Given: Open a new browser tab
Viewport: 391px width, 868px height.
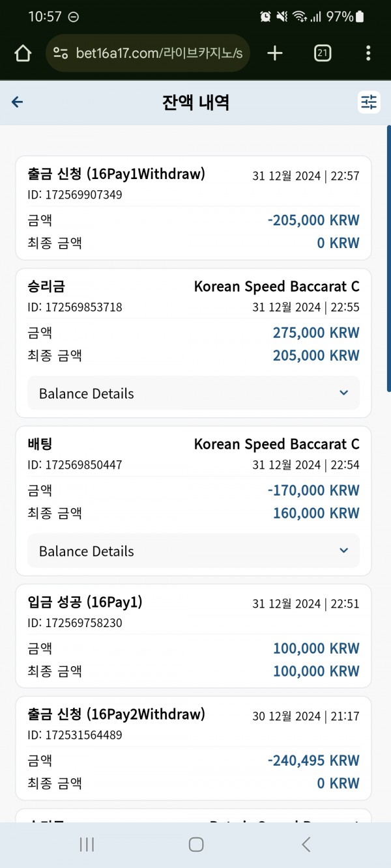Looking at the screenshot, I should [275, 53].
